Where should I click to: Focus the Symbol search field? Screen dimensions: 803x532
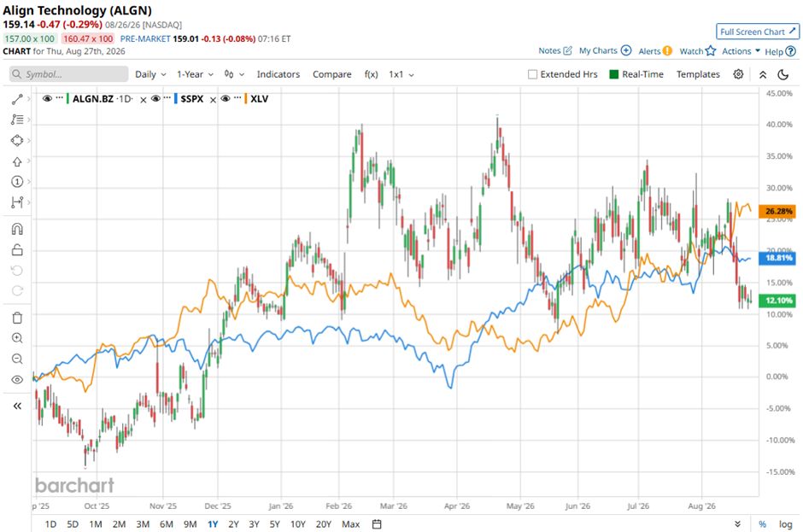coord(68,74)
